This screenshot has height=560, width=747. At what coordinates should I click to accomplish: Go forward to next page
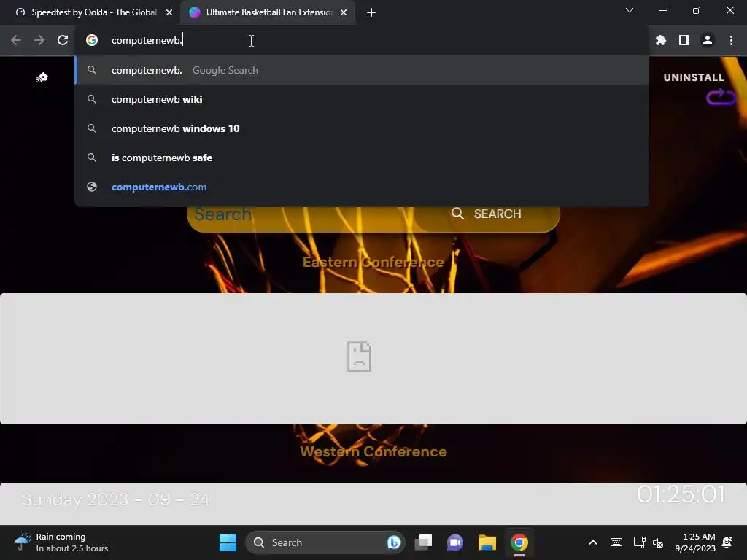39,41
